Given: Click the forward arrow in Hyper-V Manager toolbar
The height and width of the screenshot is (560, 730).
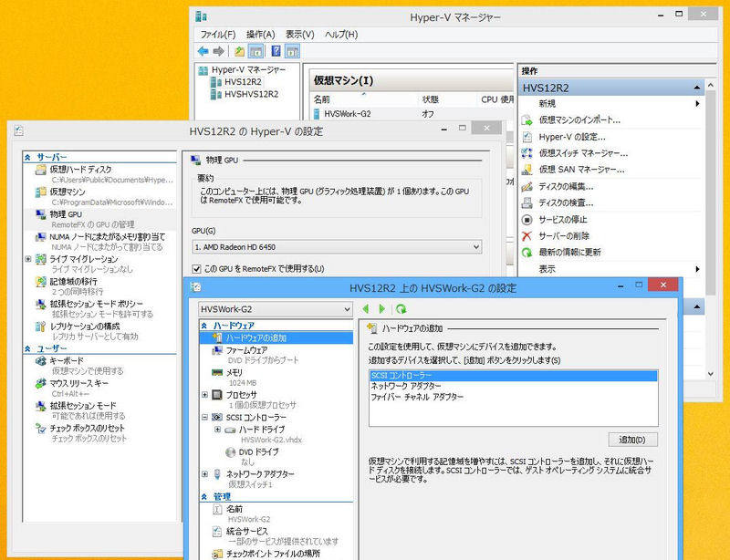Looking at the screenshot, I should [218, 51].
